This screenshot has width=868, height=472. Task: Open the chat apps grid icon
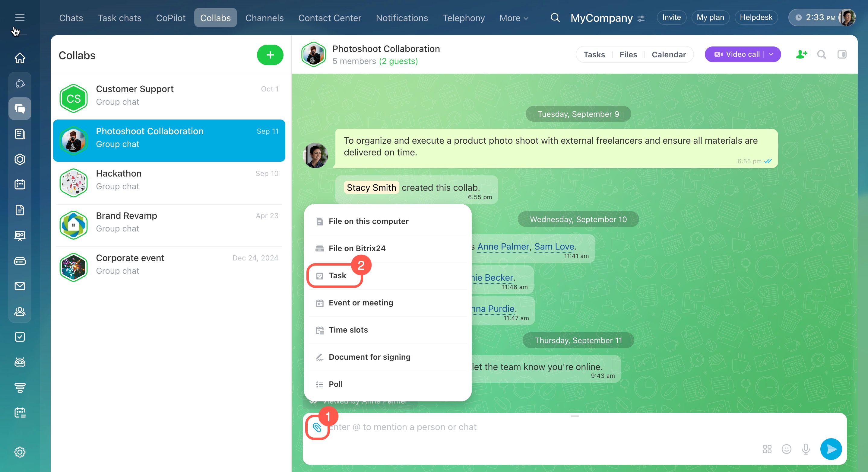tap(767, 449)
